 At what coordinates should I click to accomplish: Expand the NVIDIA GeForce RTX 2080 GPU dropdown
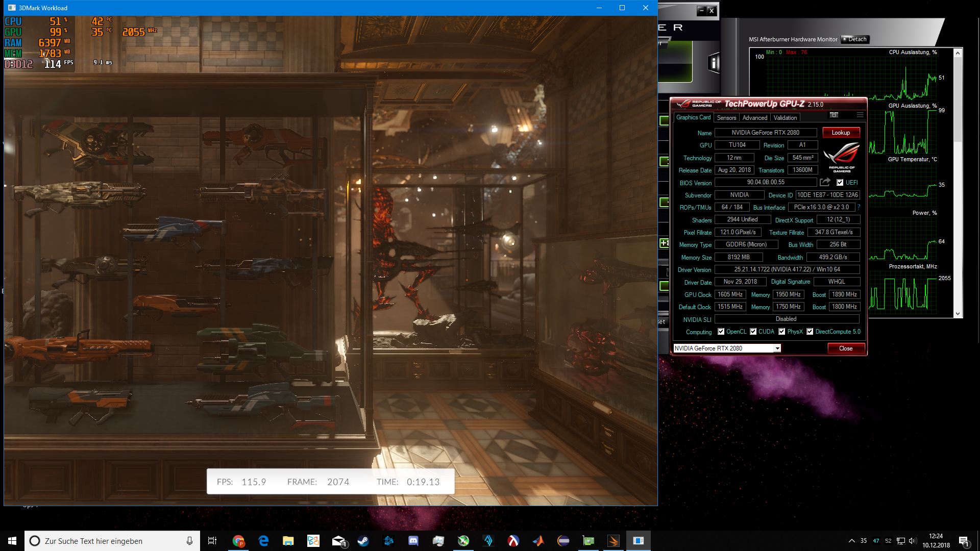coord(777,348)
